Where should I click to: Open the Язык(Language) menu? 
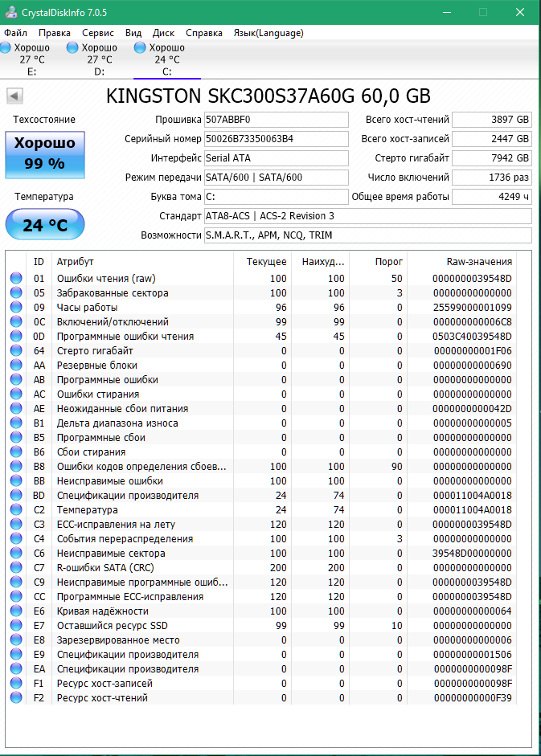coord(268,33)
